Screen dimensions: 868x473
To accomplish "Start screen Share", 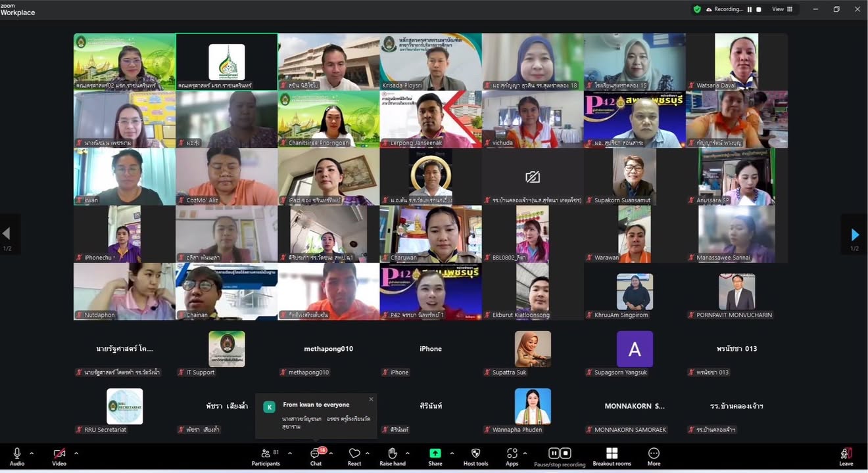I will pyautogui.click(x=435, y=457).
